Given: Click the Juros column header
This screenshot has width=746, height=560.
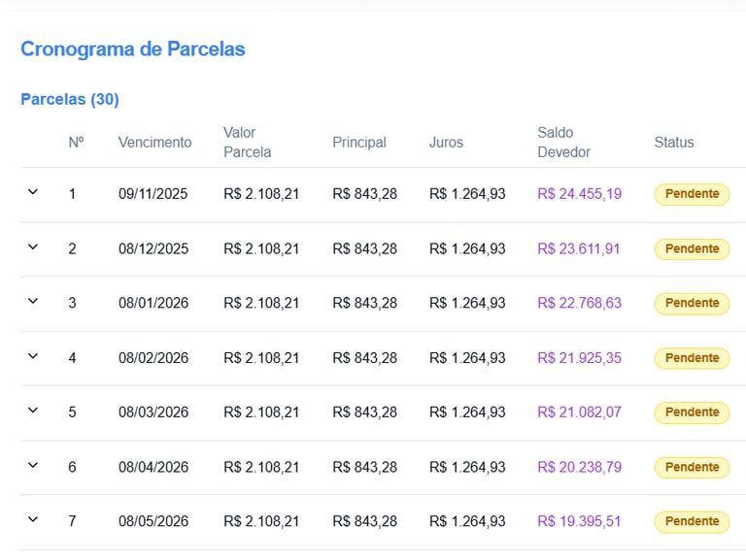Looking at the screenshot, I should click(446, 143).
